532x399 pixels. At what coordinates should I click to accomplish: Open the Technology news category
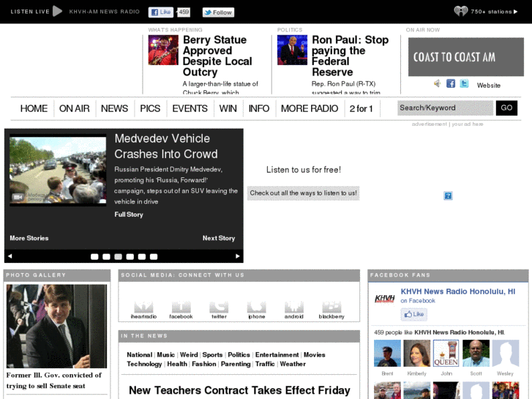pyautogui.click(x=144, y=364)
